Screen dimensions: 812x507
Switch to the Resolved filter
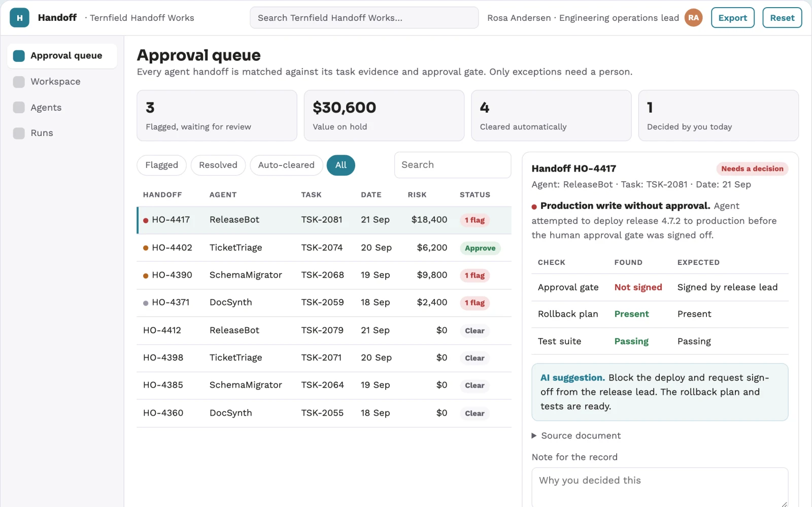tap(218, 165)
